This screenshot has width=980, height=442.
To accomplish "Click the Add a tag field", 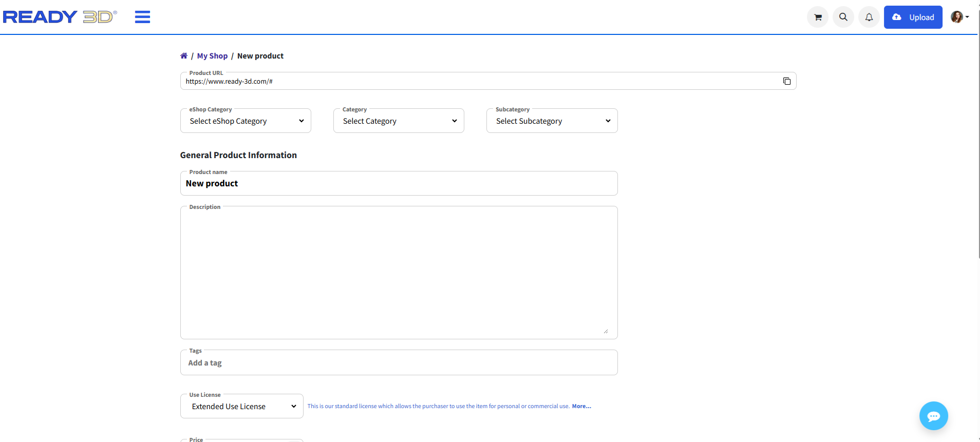I will coord(399,362).
